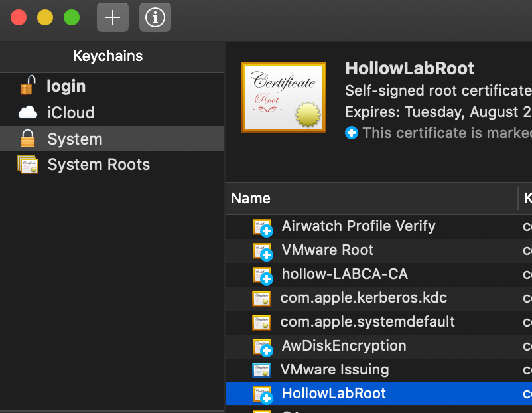Click the locked padlock icon beside System
This screenshot has height=413, width=532.
coord(27,139)
